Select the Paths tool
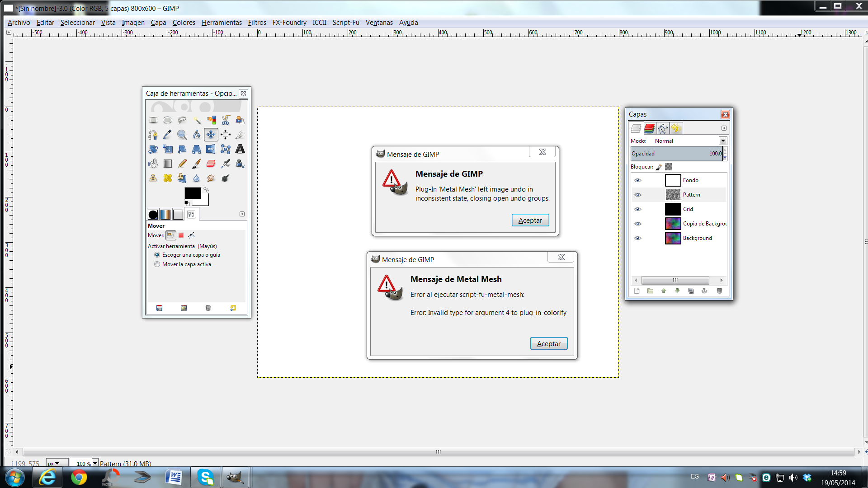Image resolution: width=868 pixels, height=488 pixels. click(x=153, y=135)
